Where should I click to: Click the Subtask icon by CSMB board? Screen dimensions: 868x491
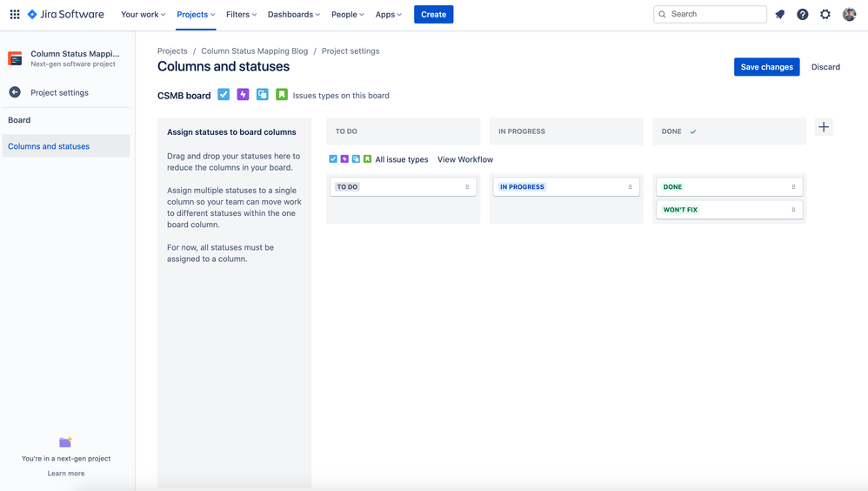click(263, 95)
